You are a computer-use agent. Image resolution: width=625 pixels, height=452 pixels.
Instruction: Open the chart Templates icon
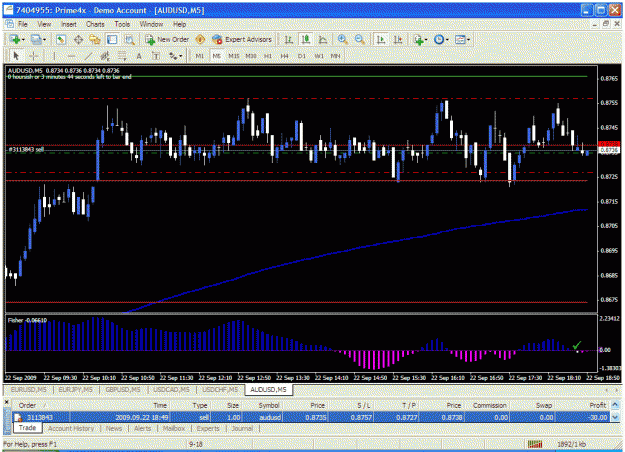tap(460, 39)
